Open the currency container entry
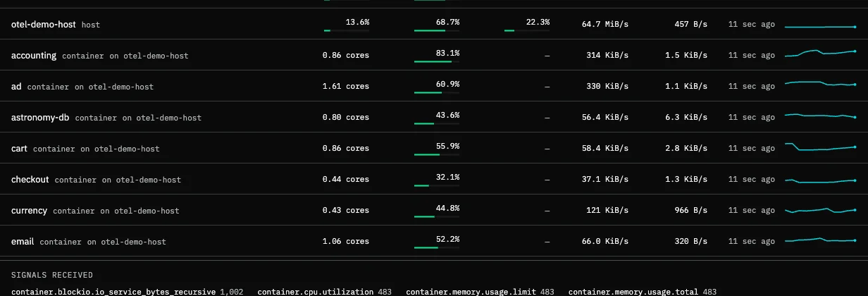The height and width of the screenshot is (296, 868). [x=434, y=210]
